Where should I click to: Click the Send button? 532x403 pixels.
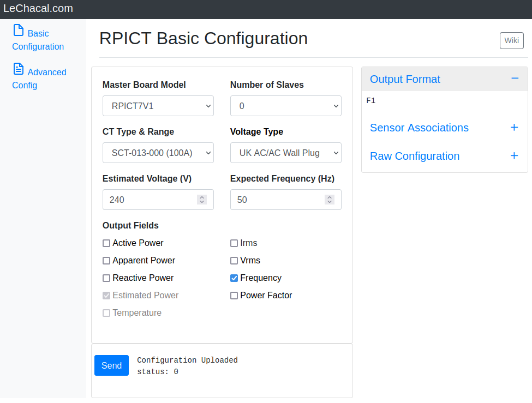[112, 365]
